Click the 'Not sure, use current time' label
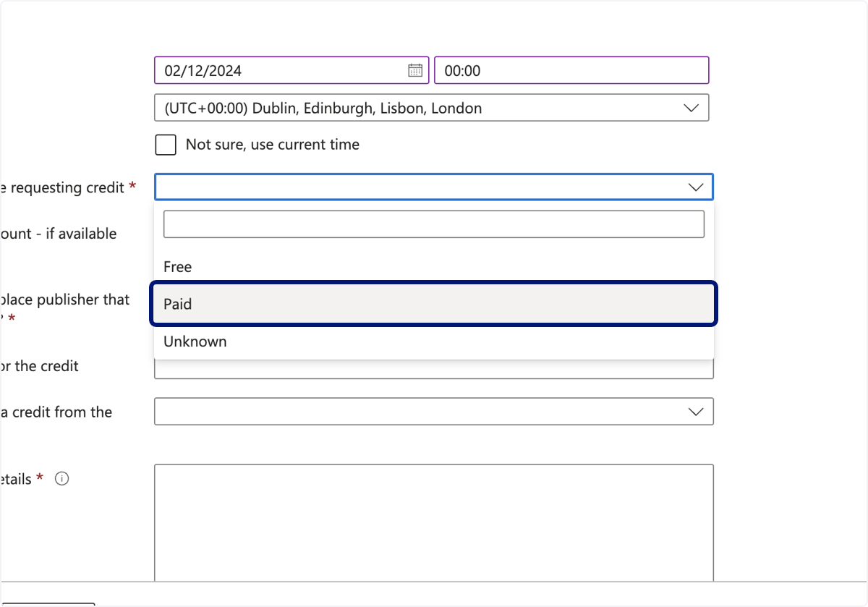Image resolution: width=868 pixels, height=607 pixels. click(x=273, y=145)
